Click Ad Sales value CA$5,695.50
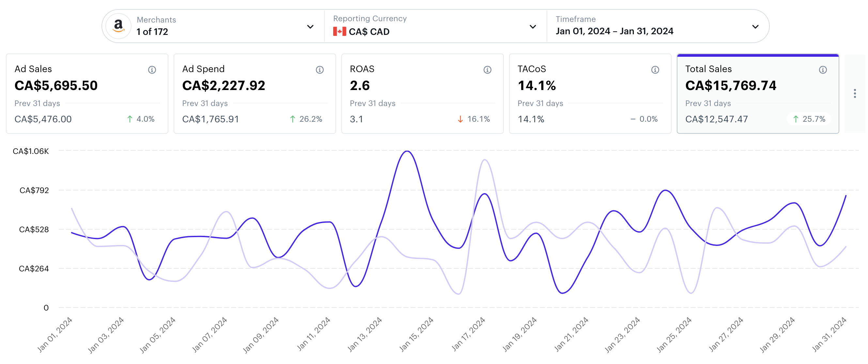 pyautogui.click(x=56, y=85)
